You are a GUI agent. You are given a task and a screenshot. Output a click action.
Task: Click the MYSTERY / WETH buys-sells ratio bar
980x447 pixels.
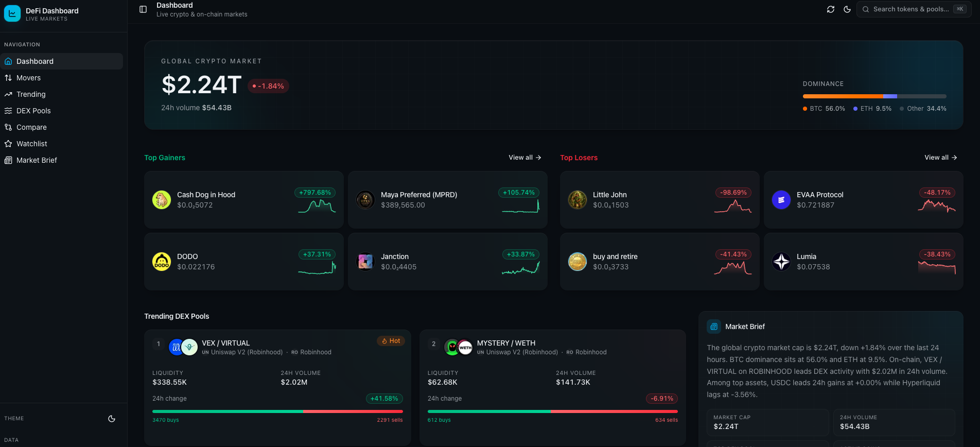[553, 411]
